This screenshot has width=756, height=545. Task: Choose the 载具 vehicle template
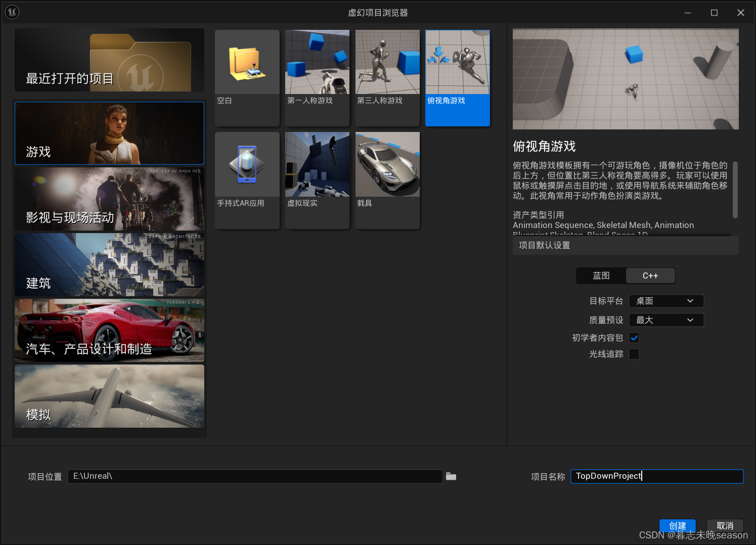[387, 180]
